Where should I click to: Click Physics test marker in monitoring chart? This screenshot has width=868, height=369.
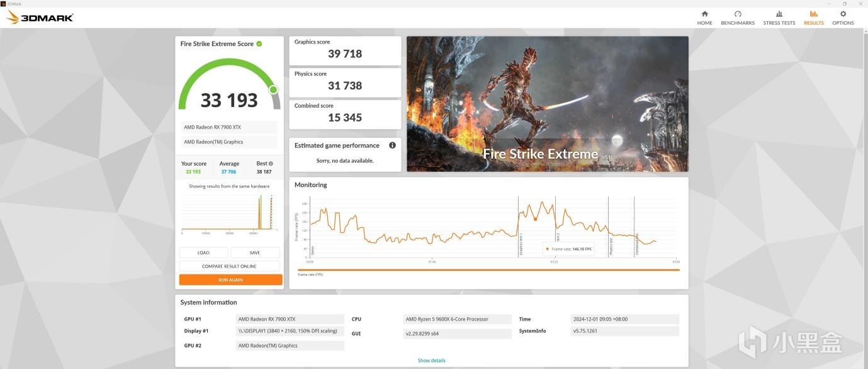click(611, 245)
